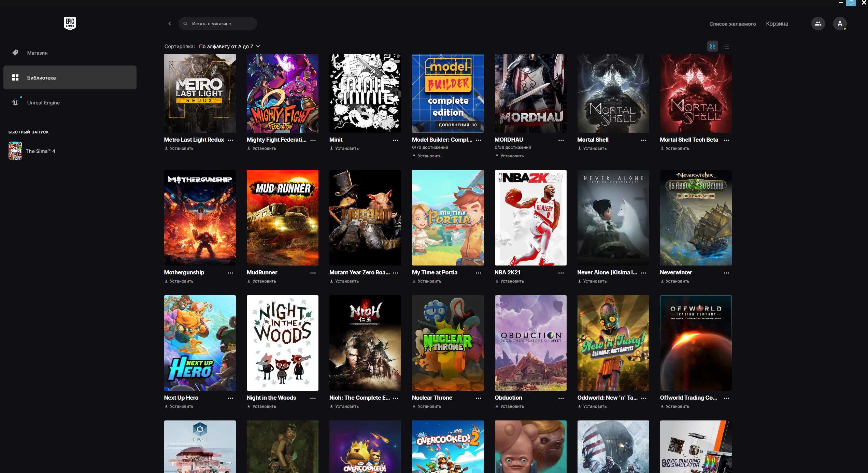Screen dimensions: 868x473
Task: Open options menu for MORDHAU
Action: [x=561, y=140]
